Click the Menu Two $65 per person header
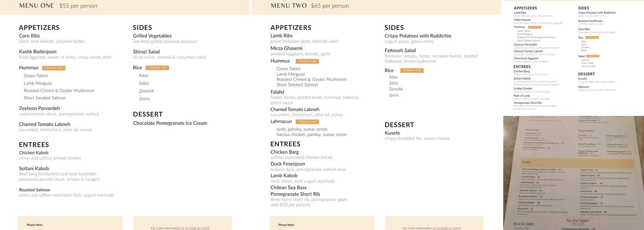This screenshot has height=230, width=644. [310, 6]
